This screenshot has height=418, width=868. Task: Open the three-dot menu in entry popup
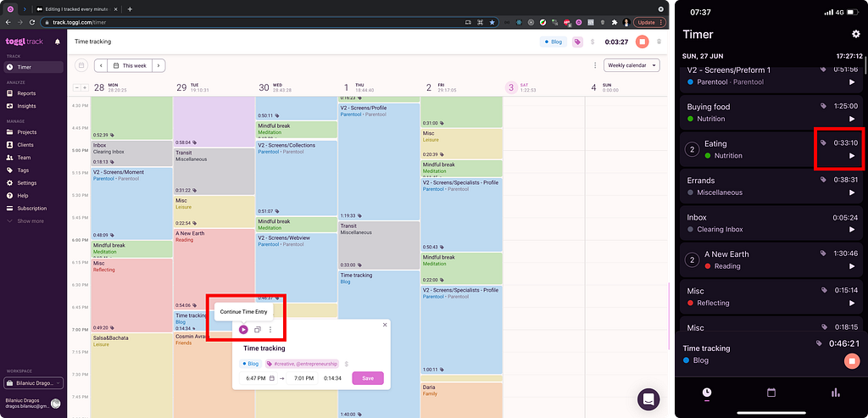(270, 330)
